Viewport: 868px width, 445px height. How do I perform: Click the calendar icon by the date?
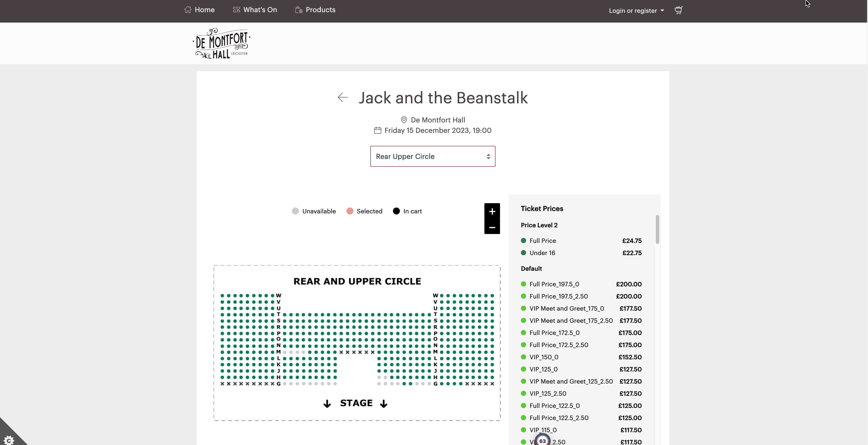coord(377,130)
